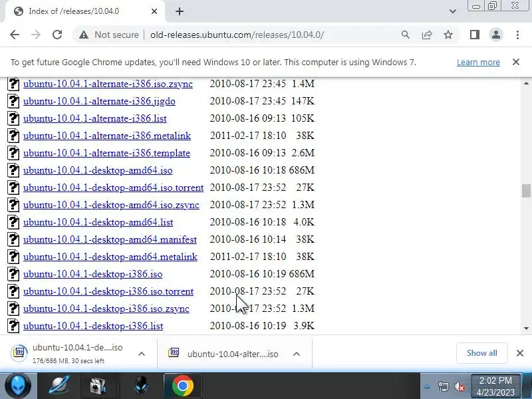This screenshot has width=532, height=399.
Task: Open the Chrome three-dot menu
Action: pyautogui.click(x=517, y=35)
